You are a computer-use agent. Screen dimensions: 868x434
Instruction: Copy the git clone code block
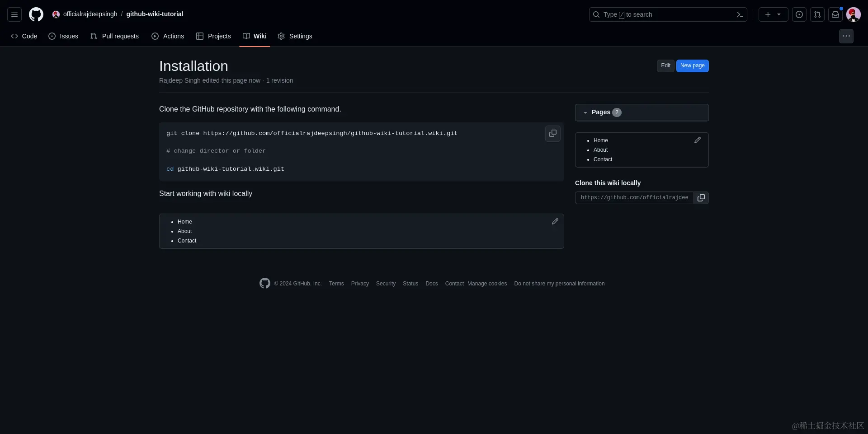553,134
